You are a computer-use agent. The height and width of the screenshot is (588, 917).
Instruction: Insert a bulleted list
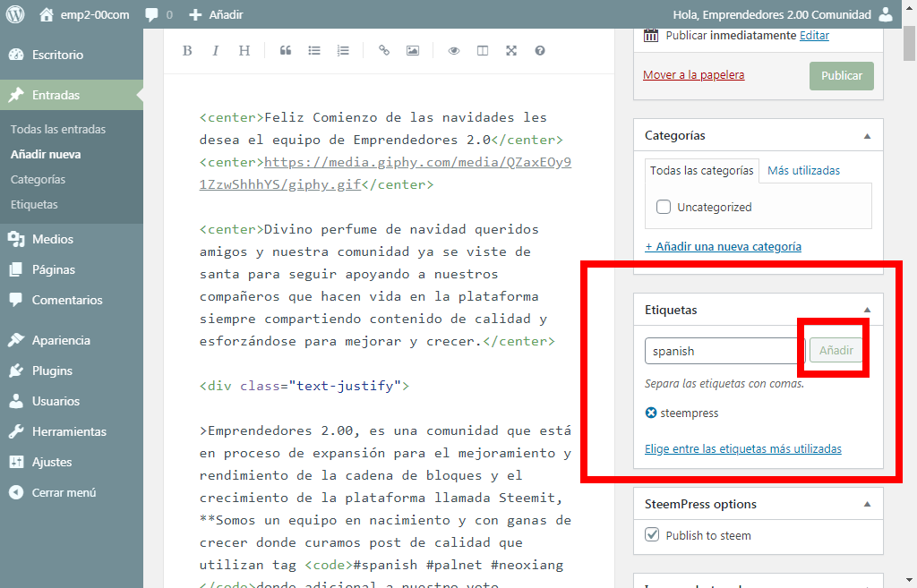coord(314,51)
